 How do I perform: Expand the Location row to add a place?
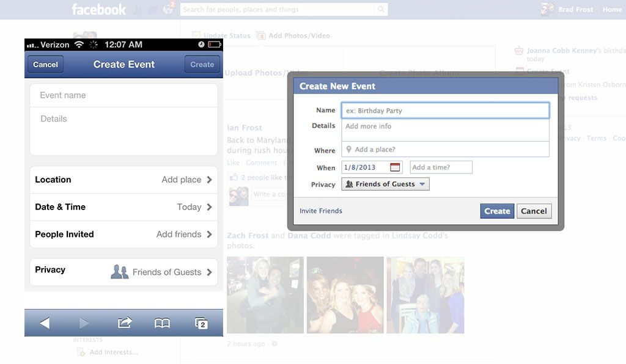click(x=123, y=180)
